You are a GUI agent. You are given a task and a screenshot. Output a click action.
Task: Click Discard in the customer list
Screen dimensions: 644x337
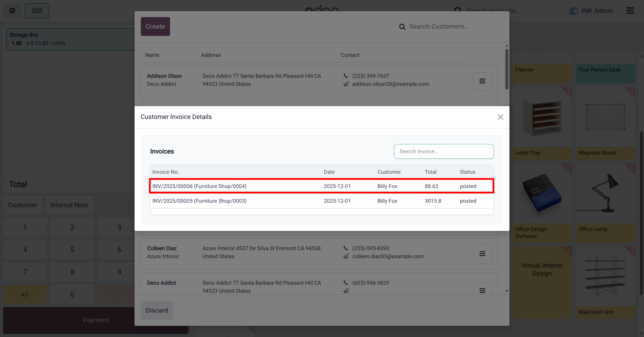point(157,310)
